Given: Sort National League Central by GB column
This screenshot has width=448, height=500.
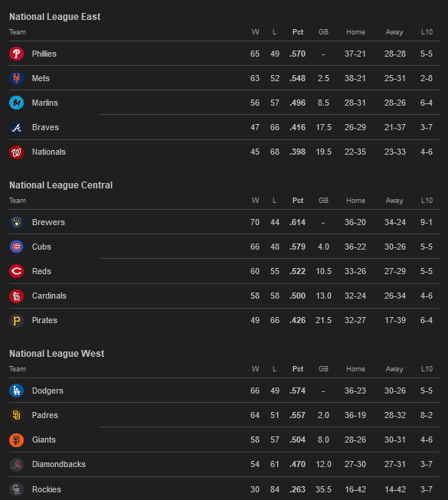Looking at the screenshot, I should pyautogui.click(x=323, y=201).
